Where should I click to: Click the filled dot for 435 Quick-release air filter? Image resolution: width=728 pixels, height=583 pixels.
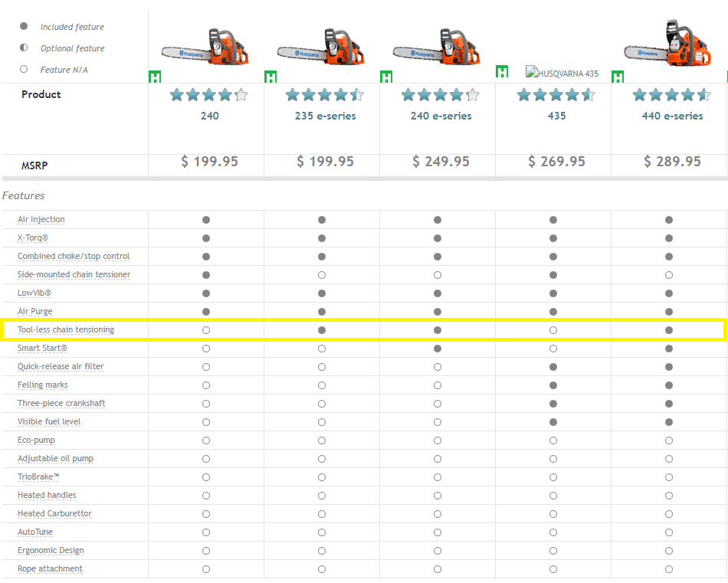553,367
